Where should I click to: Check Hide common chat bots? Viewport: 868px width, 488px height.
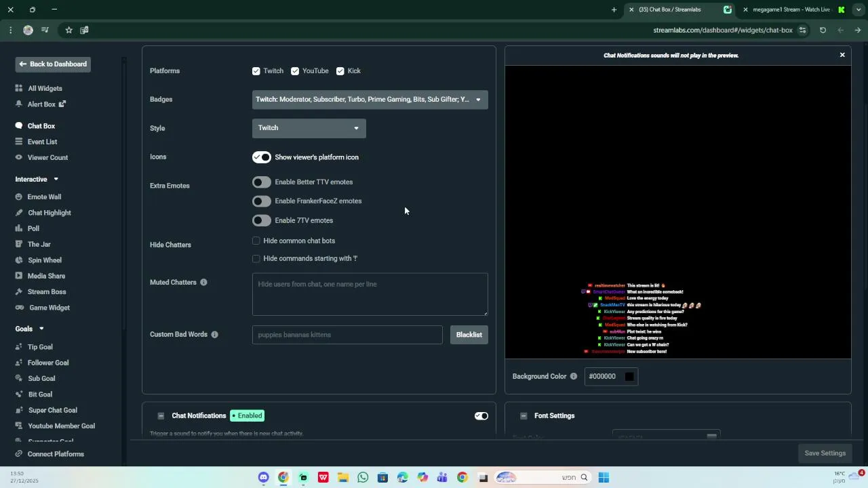pyautogui.click(x=256, y=241)
